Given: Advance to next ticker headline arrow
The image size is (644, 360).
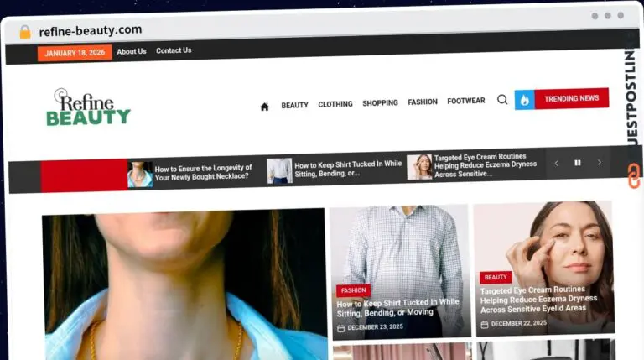Looking at the screenshot, I should pos(599,162).
